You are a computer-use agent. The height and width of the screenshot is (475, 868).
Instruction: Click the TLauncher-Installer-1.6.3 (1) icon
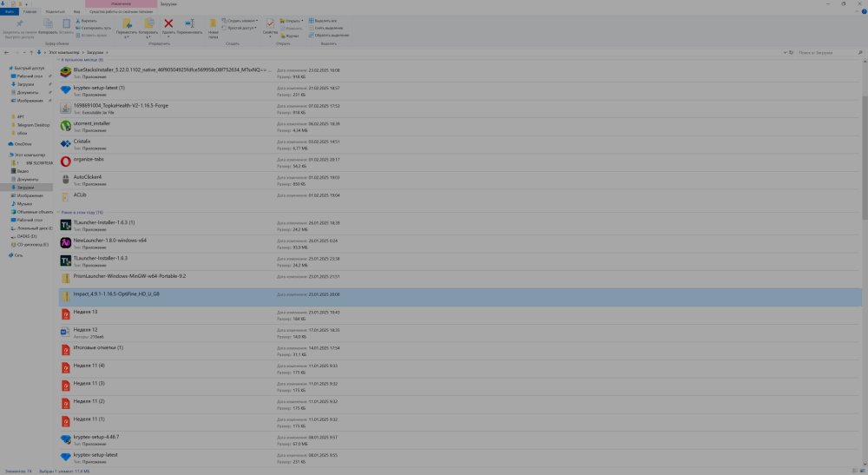[x=65, y=225]
